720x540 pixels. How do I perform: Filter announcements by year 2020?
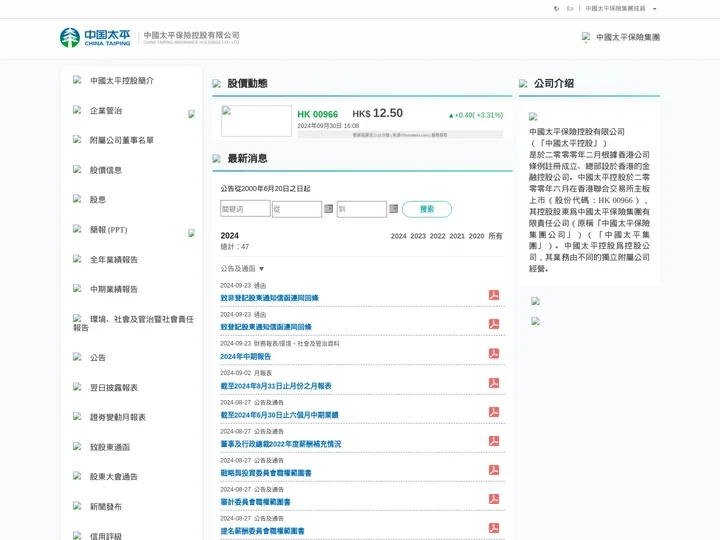[476, 236]
